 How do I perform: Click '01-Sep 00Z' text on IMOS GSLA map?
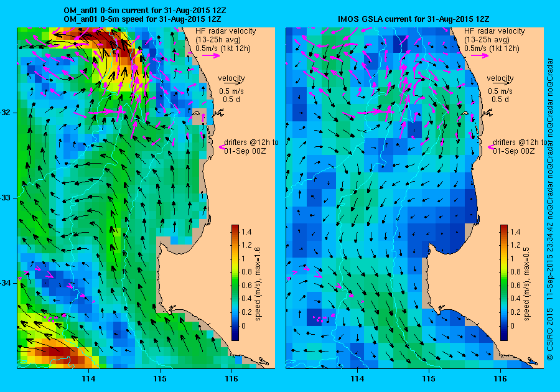(514, 151)
